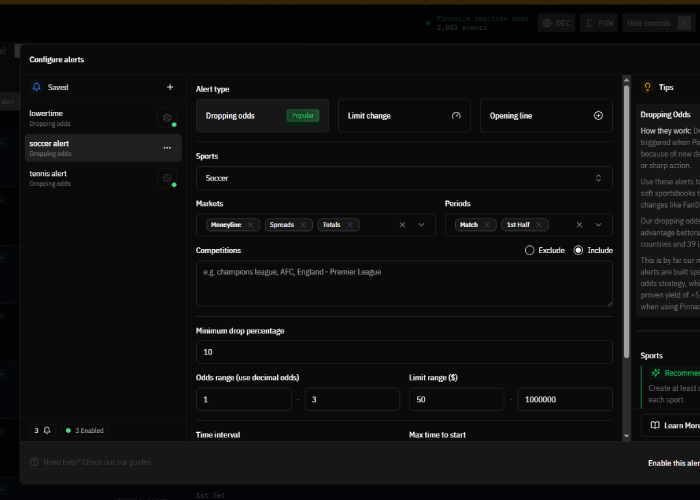
Task: Select the Opening line alert type
Action: click(x=546, y=116)
